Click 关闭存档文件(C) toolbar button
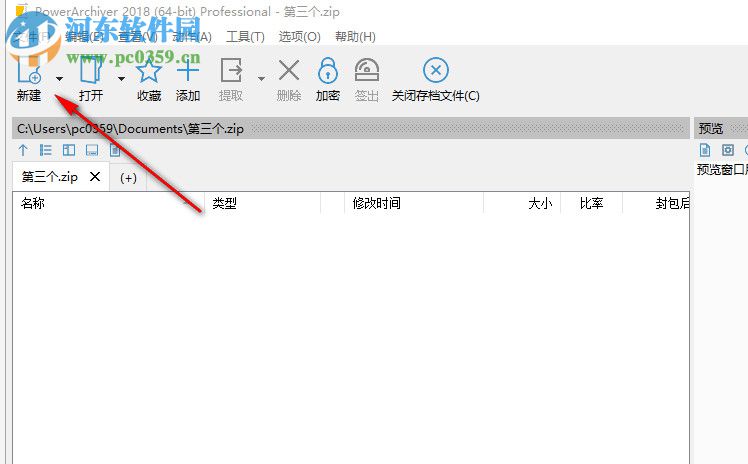The height and width of the screenshot is (464, 748). pyautogui.click(x=436, y=80)
